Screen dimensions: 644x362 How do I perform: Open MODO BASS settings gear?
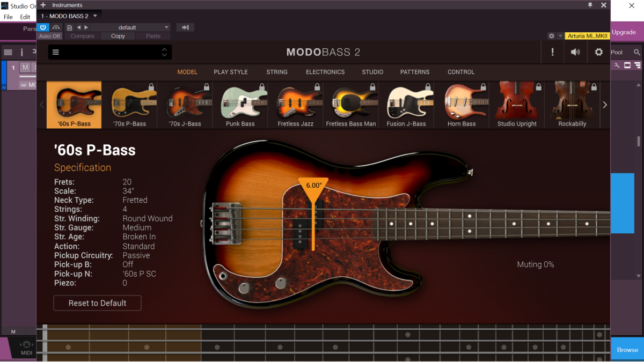[x=599, y=52]
